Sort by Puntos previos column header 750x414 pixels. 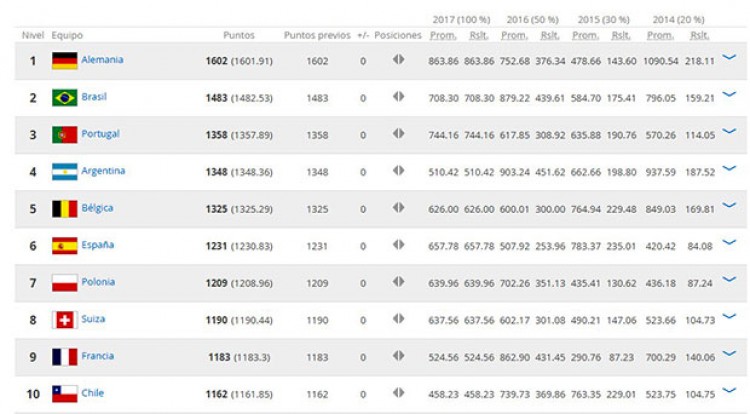click(317, 35)
